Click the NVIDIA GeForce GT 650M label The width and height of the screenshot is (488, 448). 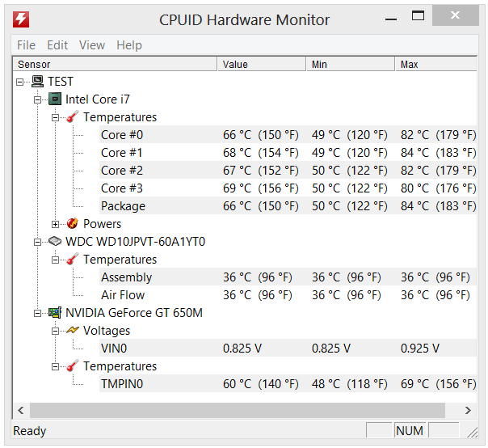coord(134,313)
